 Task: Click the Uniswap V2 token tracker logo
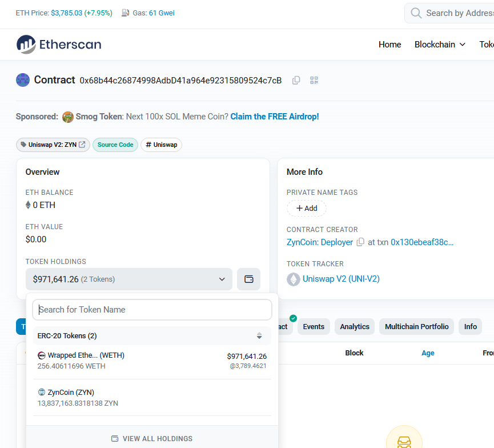tap(294, 279)
